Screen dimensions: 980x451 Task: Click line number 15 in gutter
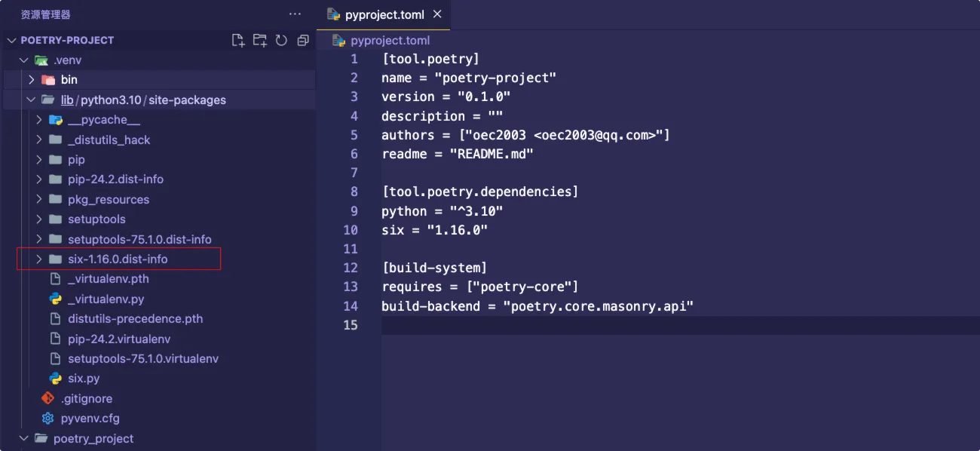351,325
